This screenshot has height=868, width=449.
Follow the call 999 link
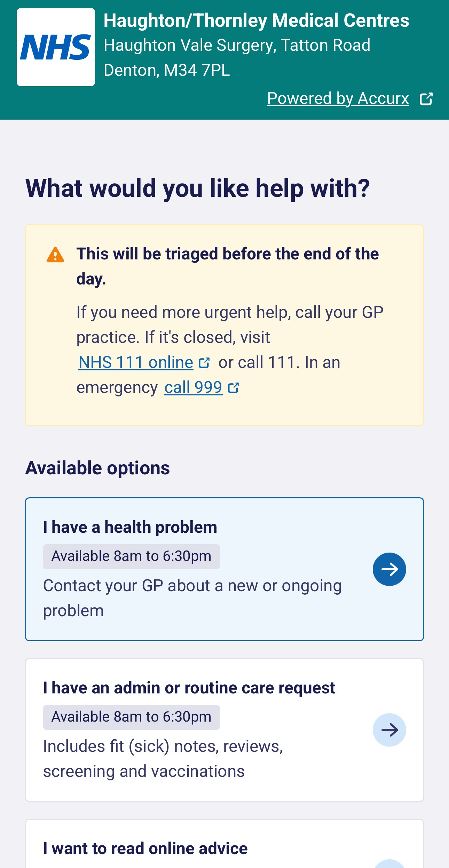pos(193,387)
